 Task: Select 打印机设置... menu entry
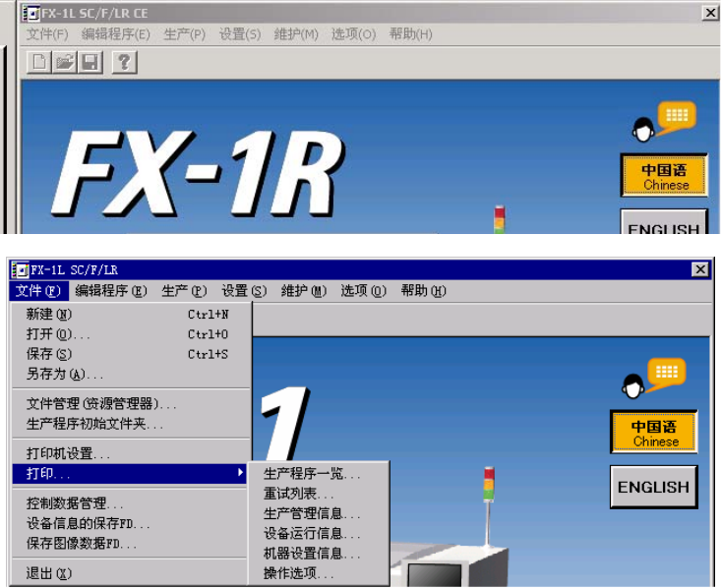[130, 453]
